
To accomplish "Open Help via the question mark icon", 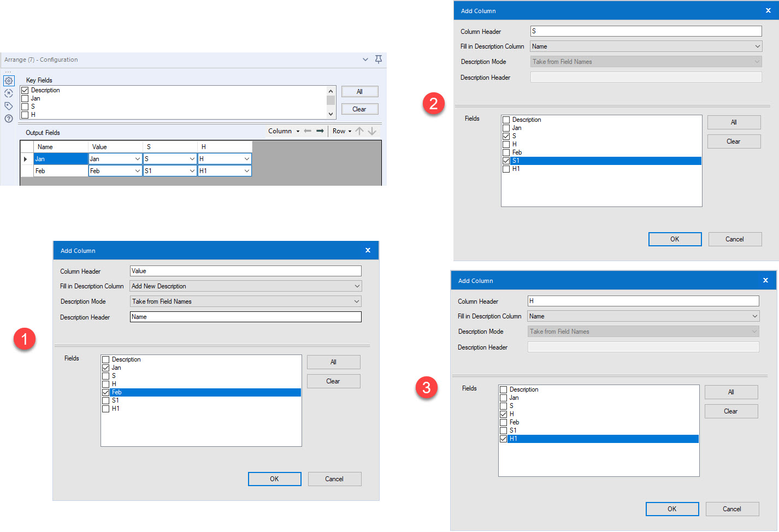I will [9, 119].
